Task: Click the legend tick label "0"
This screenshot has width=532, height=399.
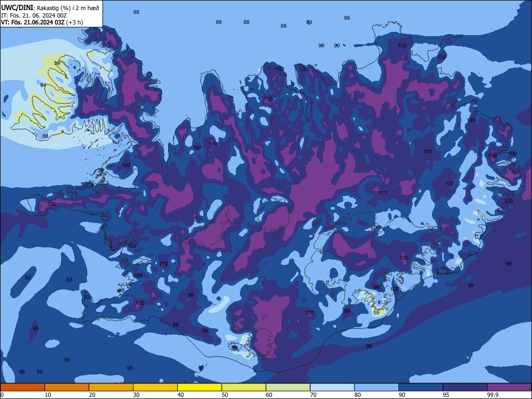Action: (x=2, y=395)
